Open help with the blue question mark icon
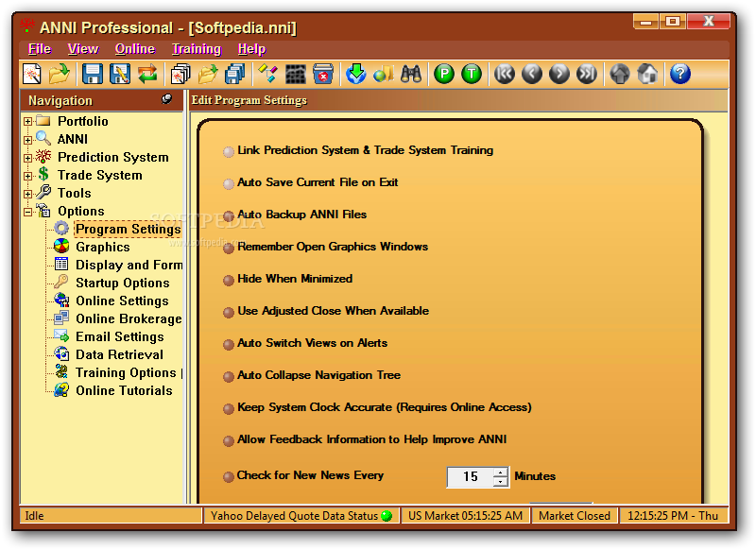Image resolution: width=756 pixels, height=550 pixels. [x=680, y=75]
